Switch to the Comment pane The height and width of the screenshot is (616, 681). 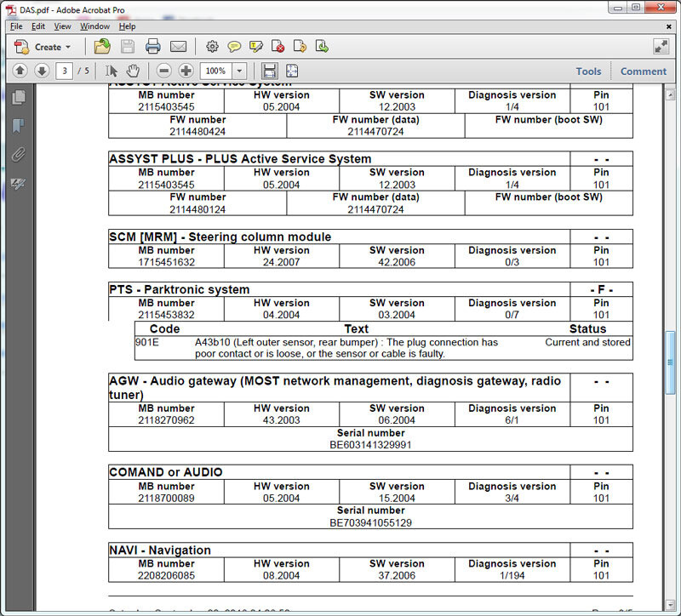coord(644,71)
